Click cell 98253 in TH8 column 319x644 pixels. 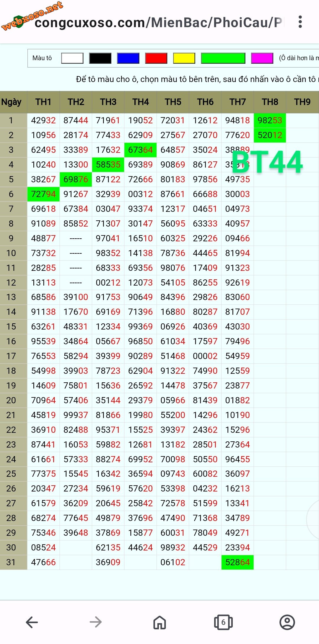270,120
